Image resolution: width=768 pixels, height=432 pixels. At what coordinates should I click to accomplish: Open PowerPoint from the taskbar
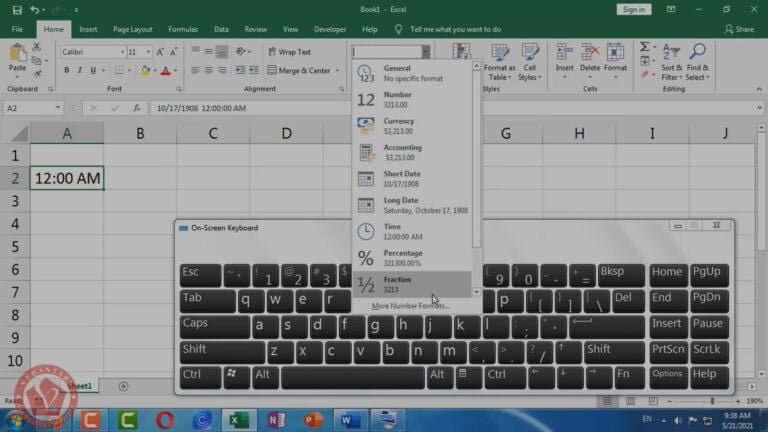313,420
